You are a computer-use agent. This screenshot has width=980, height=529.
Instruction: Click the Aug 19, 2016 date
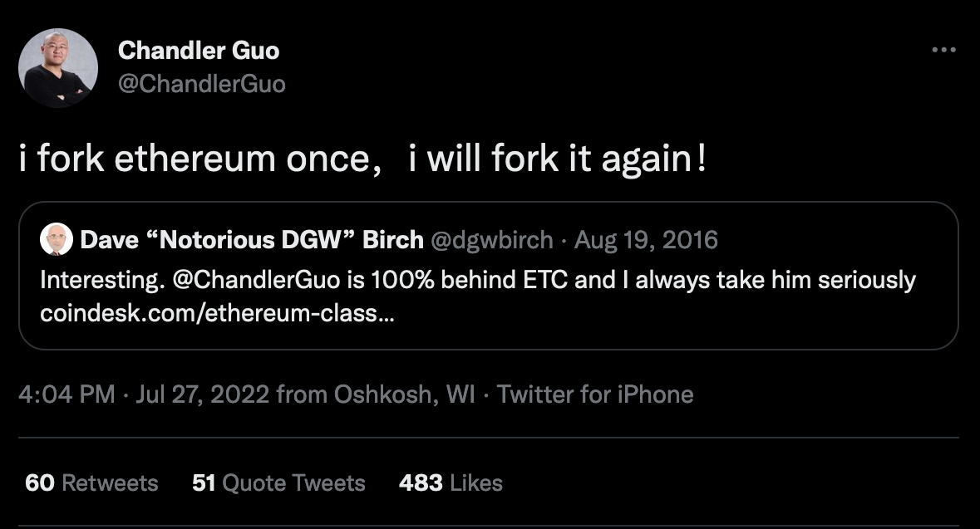646,240
